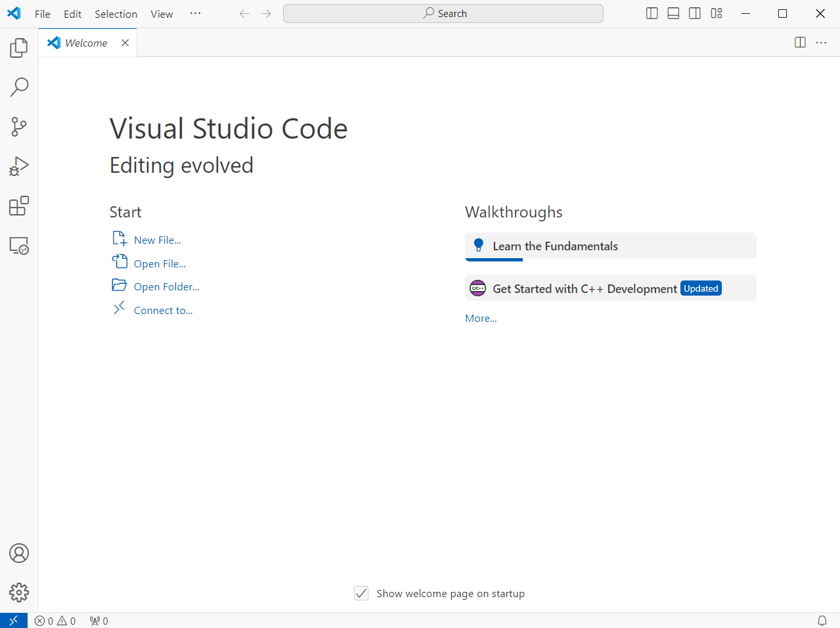Open notifications bell in status bar

822,621
